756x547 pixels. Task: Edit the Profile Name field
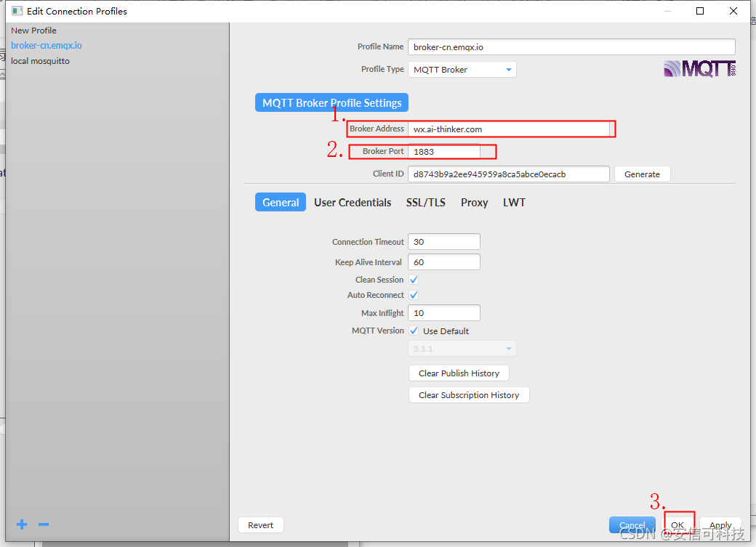pyautogui.click(x=571, y=46)
